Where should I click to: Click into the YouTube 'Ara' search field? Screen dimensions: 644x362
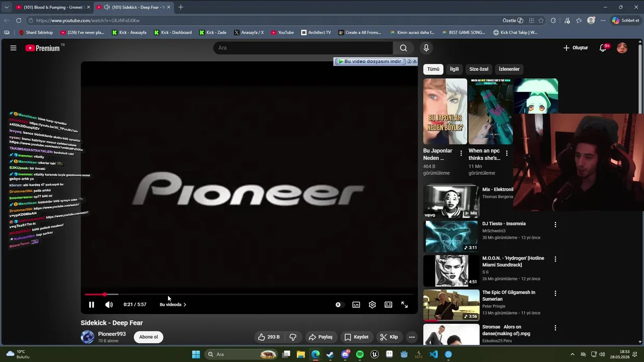[303, 48]
